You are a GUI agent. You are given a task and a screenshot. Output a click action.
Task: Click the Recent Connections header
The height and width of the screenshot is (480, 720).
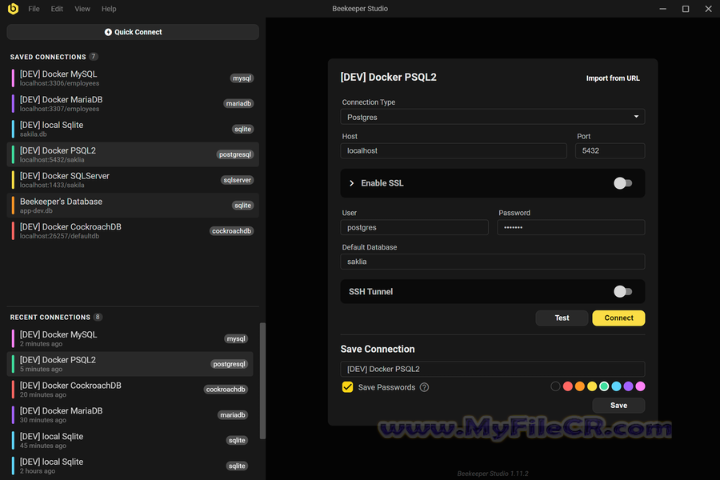[x=50, y=317]
